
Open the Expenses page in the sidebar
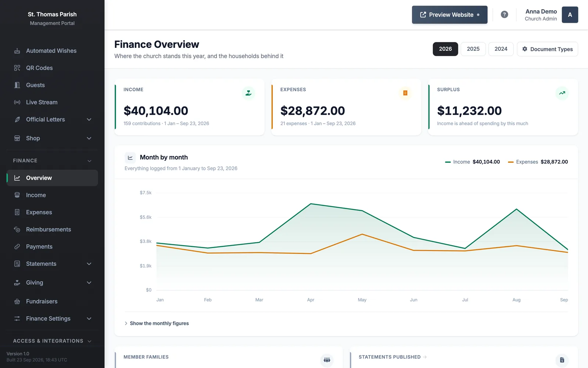tap(52, 212)
